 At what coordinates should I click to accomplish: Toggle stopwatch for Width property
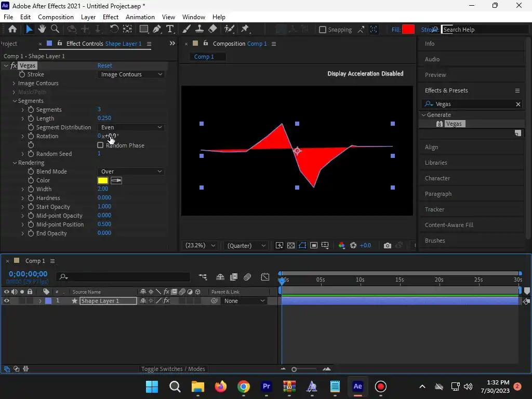point(31,189)
